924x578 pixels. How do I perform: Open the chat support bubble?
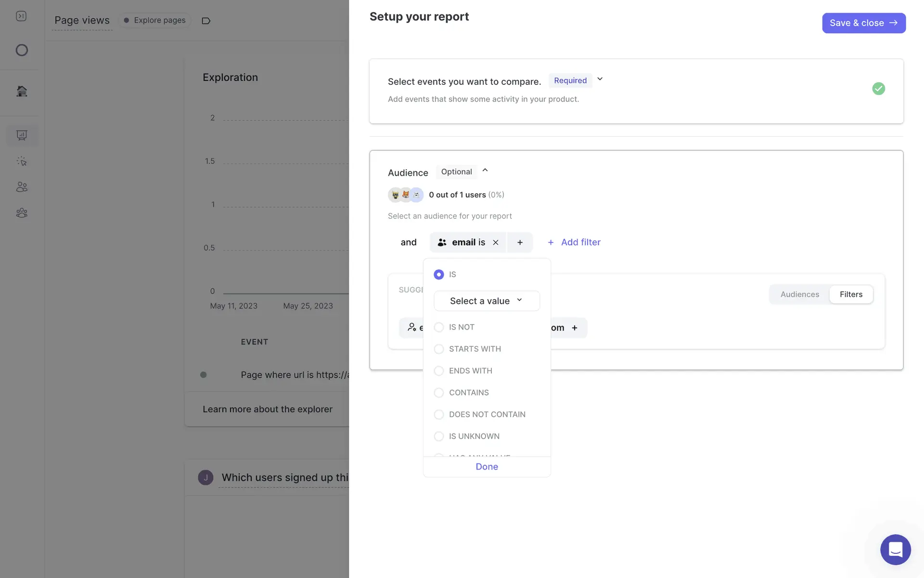pyautogui.click(x=895, y=549)
